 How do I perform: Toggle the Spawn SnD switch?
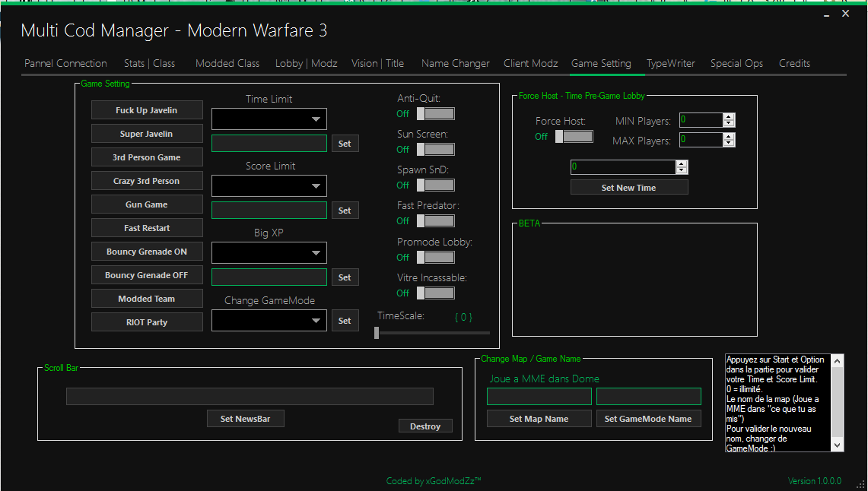pos(436,185)
